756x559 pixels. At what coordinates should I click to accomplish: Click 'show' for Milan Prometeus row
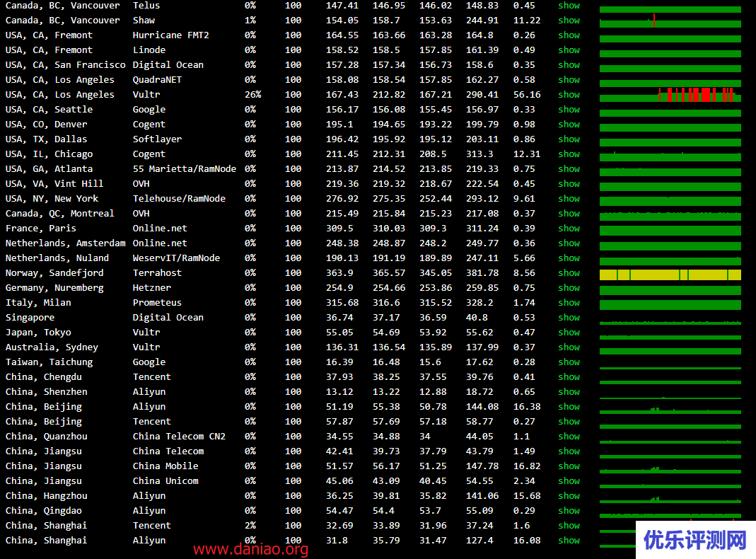[569, 302]
